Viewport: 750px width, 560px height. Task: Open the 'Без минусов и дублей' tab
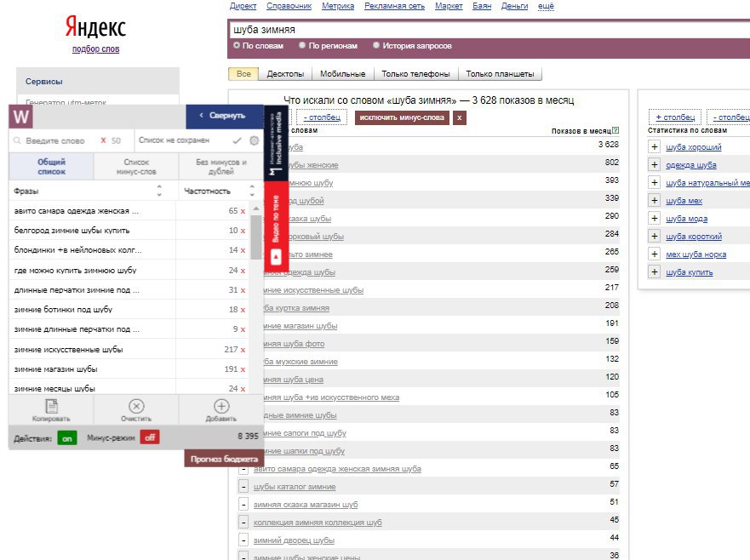pyautogui.click(x=221, y=167)
